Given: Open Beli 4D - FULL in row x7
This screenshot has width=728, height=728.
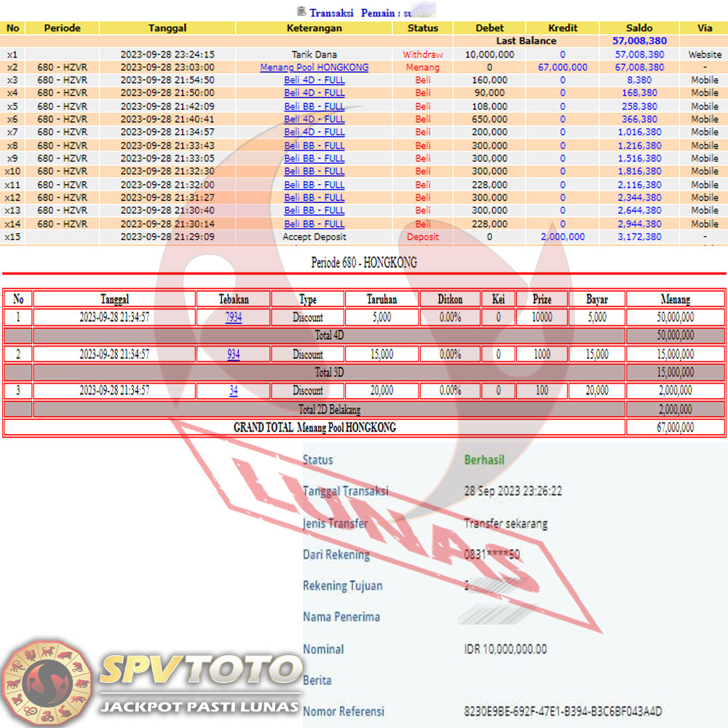Looking at the screenshot, I should (x=314, y=132).
